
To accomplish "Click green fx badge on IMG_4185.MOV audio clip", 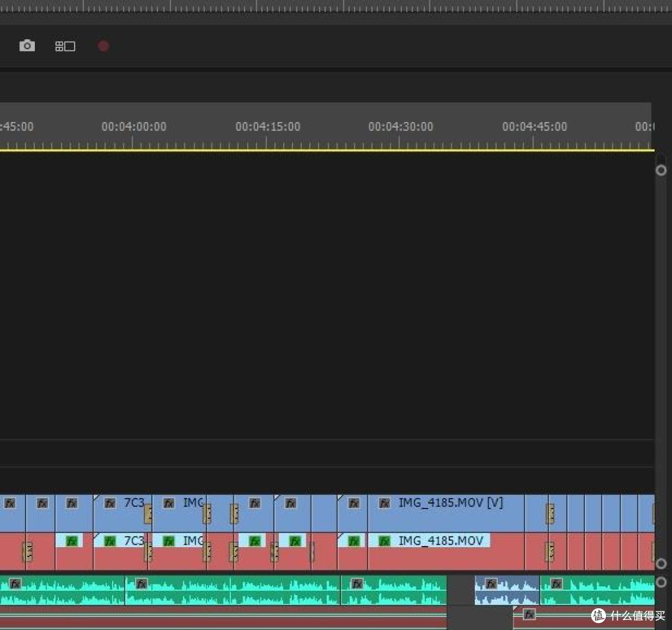I will (385, 541).
